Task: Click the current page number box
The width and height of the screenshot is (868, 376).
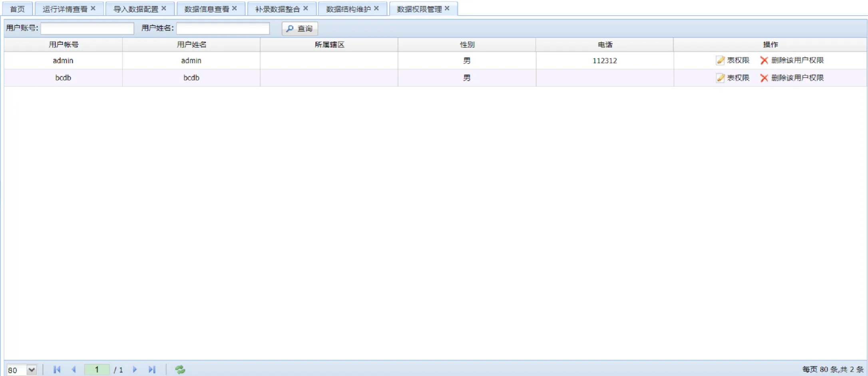Action: (97, 370)
